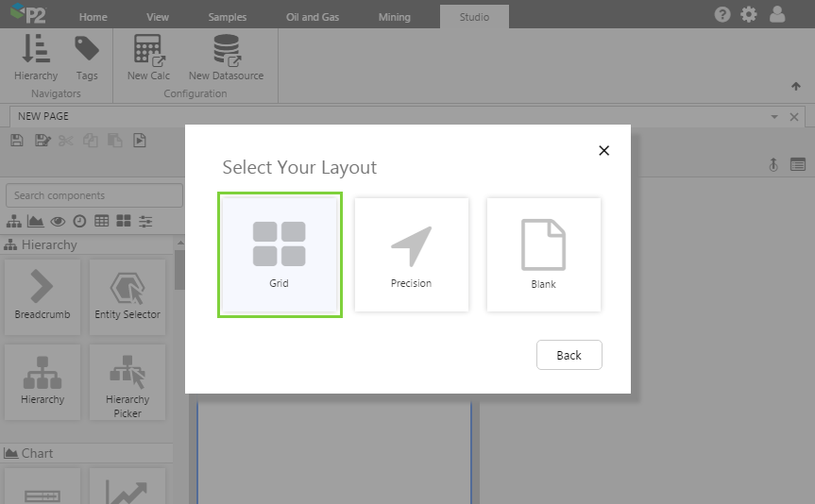Filter components by Hierarchy category icon
This screenshot has width=815, height=504.
(x=14, y=222)
